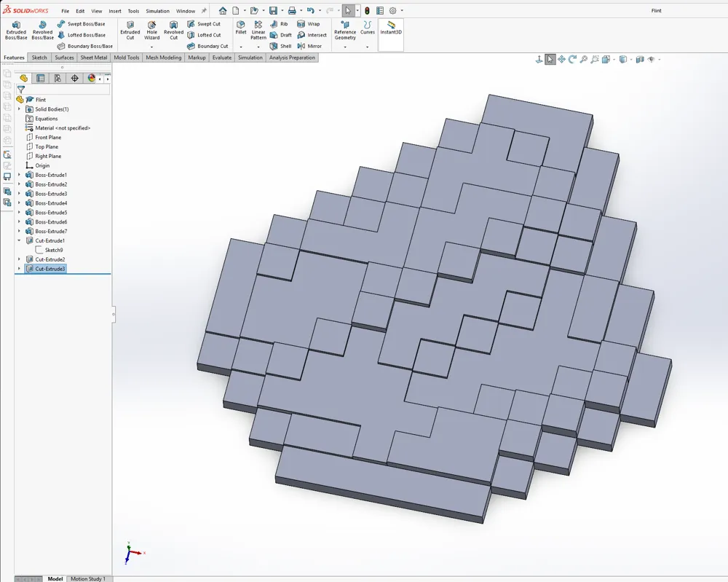Expand Cut-Extrude2 in feature tree
This screenshot has height=582, width=728.
19,259
